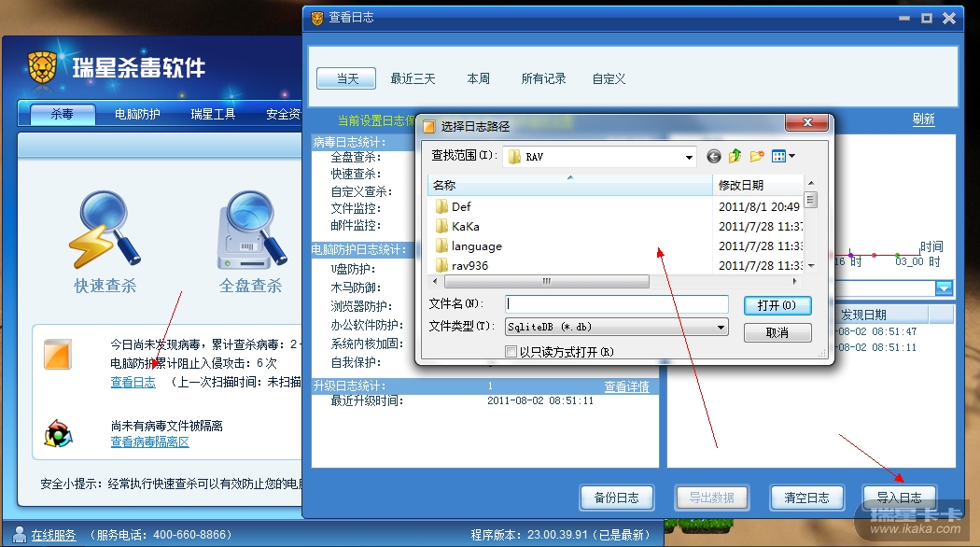
Task: Select the 病毒日志统计 section header
Action: (349, 143)
